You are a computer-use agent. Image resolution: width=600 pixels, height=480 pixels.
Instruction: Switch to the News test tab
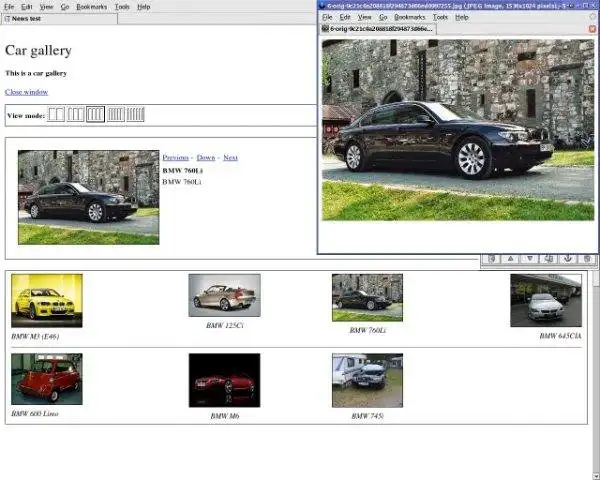pos(60,19)
